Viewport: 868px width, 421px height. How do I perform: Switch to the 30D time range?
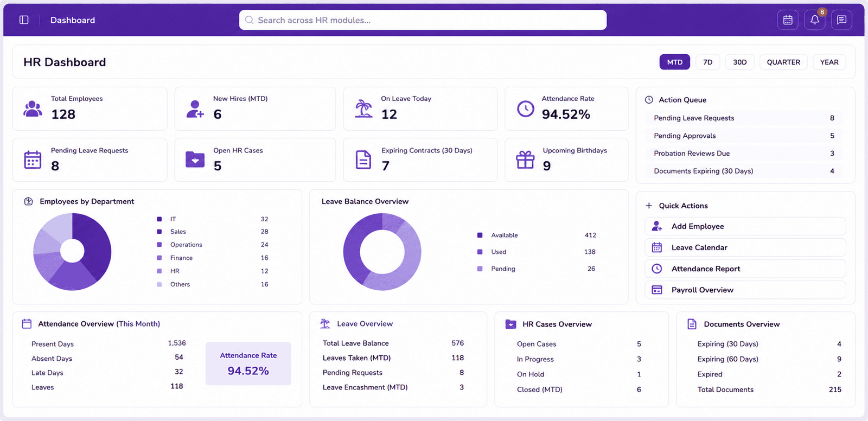[x=740, y=62]
